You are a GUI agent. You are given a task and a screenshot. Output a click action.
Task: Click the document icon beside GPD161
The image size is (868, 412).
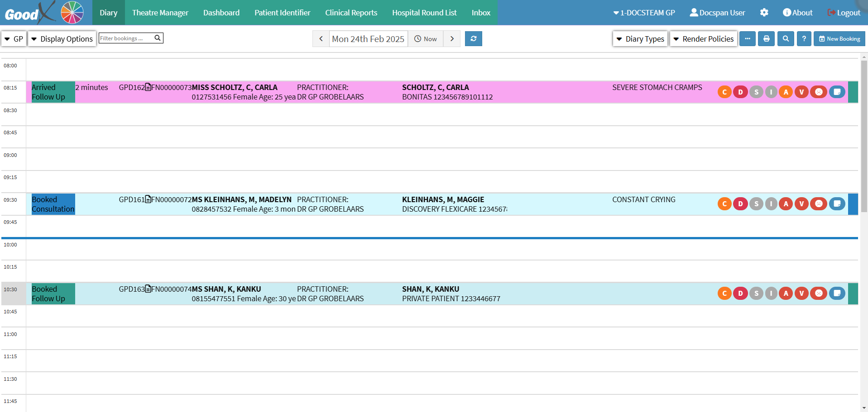pyautogui.click(x=148, y=199)
